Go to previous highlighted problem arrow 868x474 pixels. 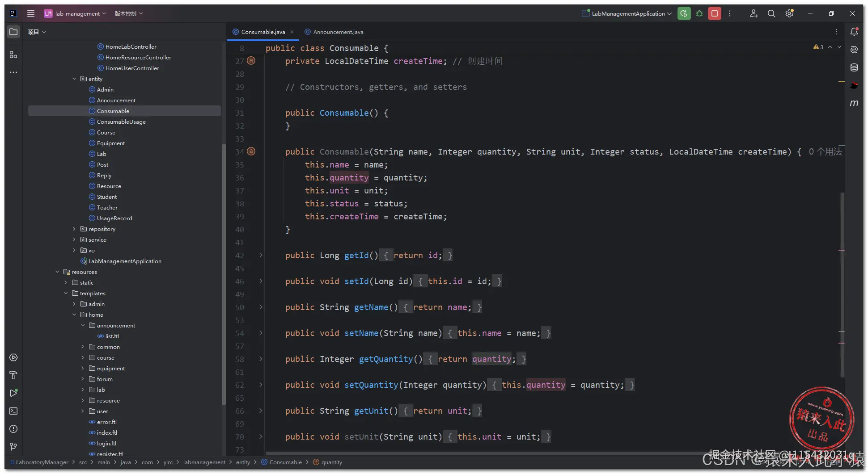830,47
